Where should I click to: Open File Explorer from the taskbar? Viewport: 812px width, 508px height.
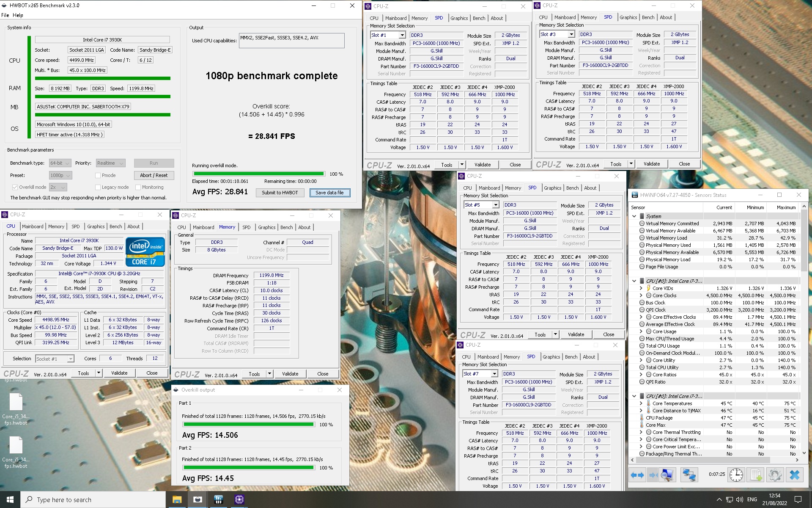click(176, 500)
